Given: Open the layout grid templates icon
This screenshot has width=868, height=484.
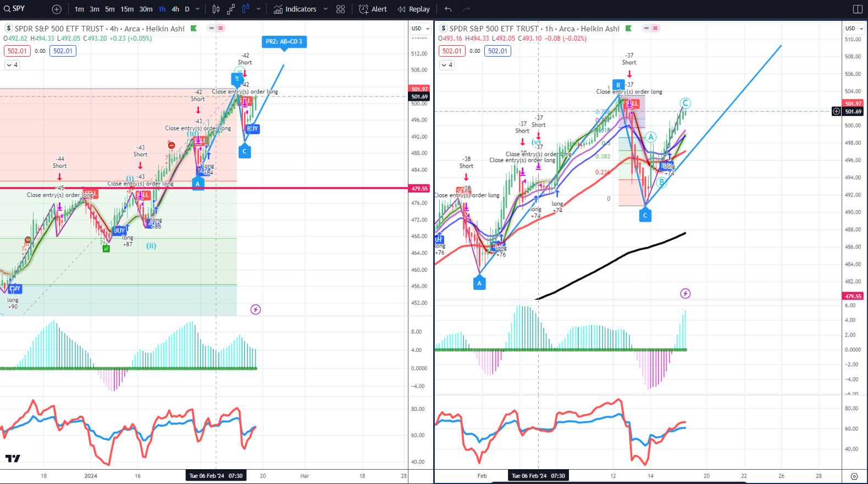Looking at the screenshot, I should click(x=341, y=9).
